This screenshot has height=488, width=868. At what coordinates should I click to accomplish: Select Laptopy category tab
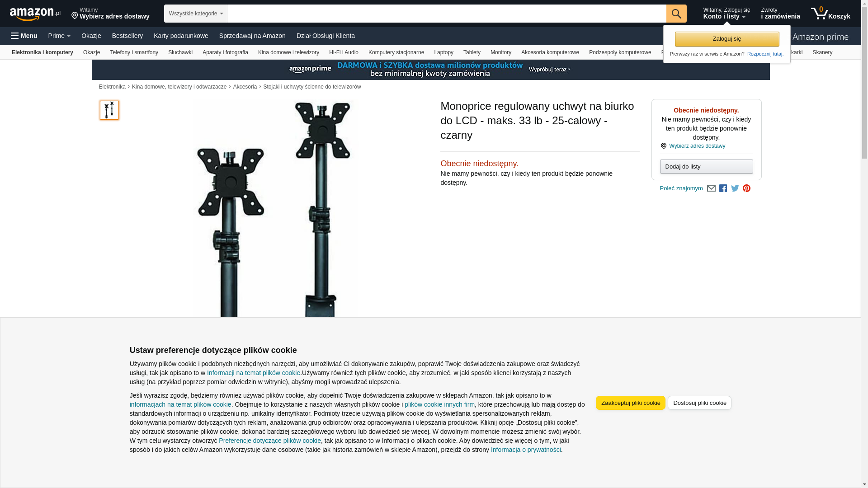[x=443, y=52]
